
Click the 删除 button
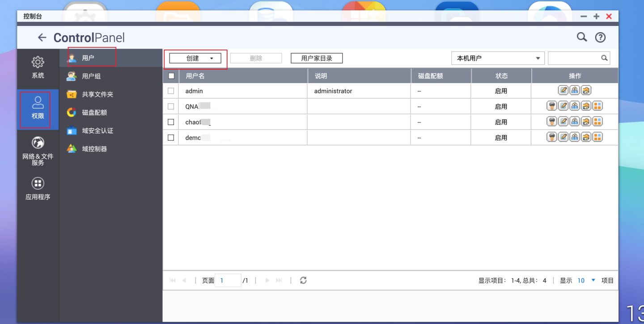point(256,58)
